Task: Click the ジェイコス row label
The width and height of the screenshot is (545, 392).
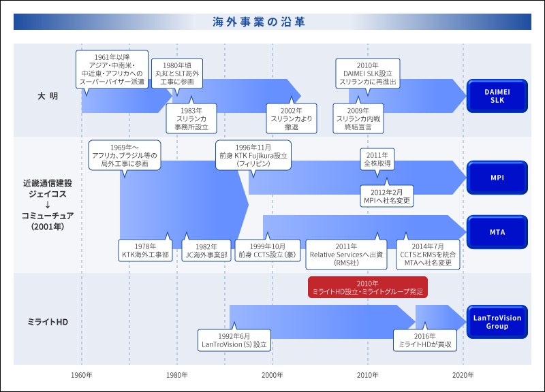Action: click(x=48, y=194)
